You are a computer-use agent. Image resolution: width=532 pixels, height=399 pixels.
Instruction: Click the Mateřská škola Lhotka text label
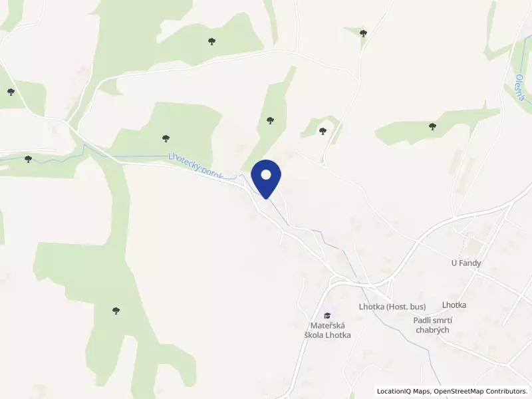(x=327, y=330)
